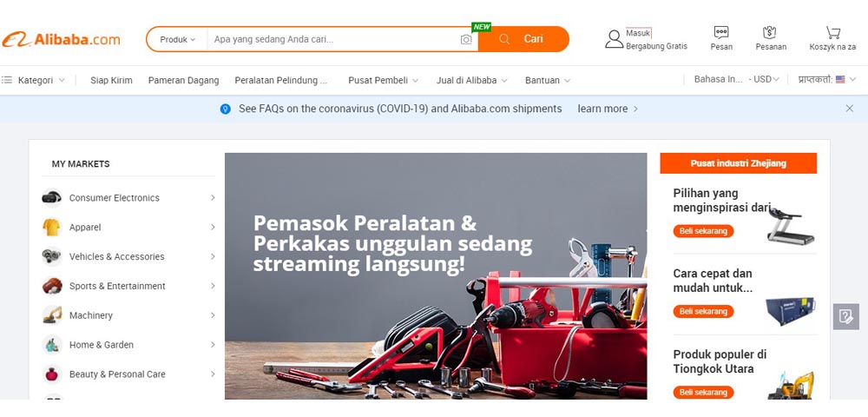Click the user account profile icon
868x417 pixels.
614,39
